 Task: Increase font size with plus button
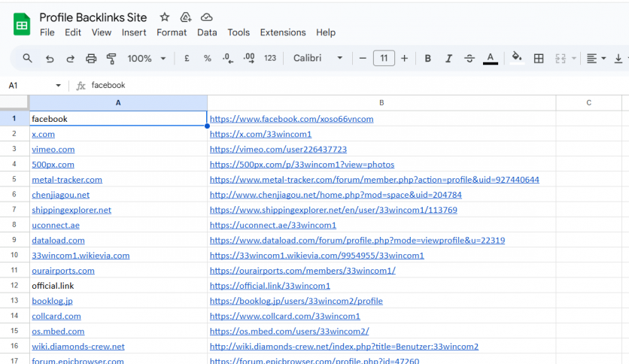[x=404, y=59]
